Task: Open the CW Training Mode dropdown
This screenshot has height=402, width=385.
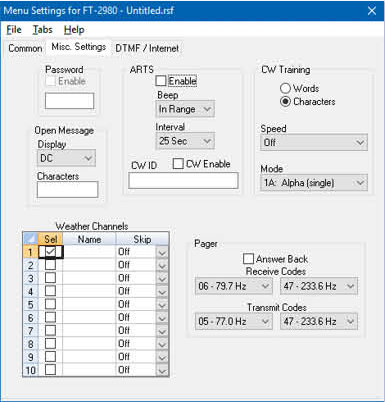Action: [x=314, y=183]
